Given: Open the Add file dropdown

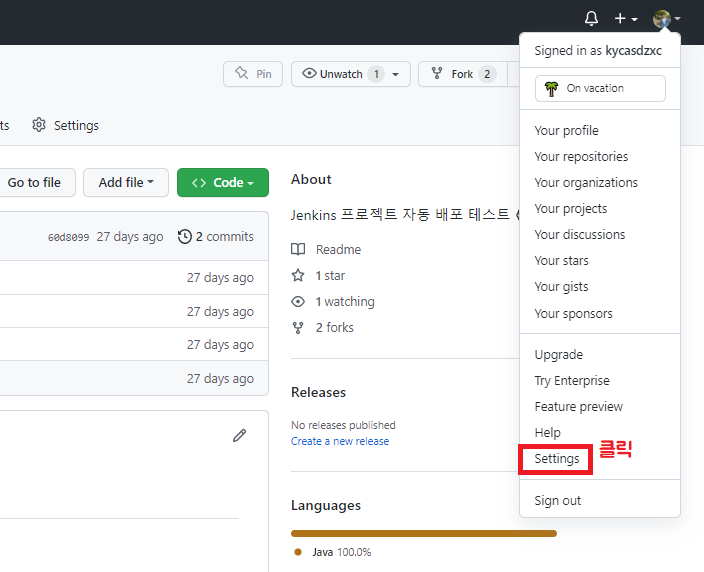Looking at the screenshot, I should [x=126, y=182].
